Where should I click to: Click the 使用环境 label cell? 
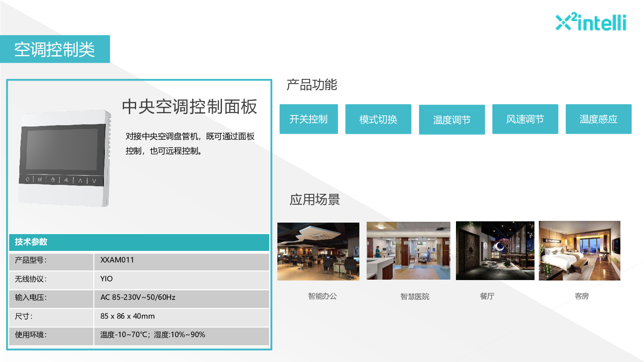(x=51, y=336)
